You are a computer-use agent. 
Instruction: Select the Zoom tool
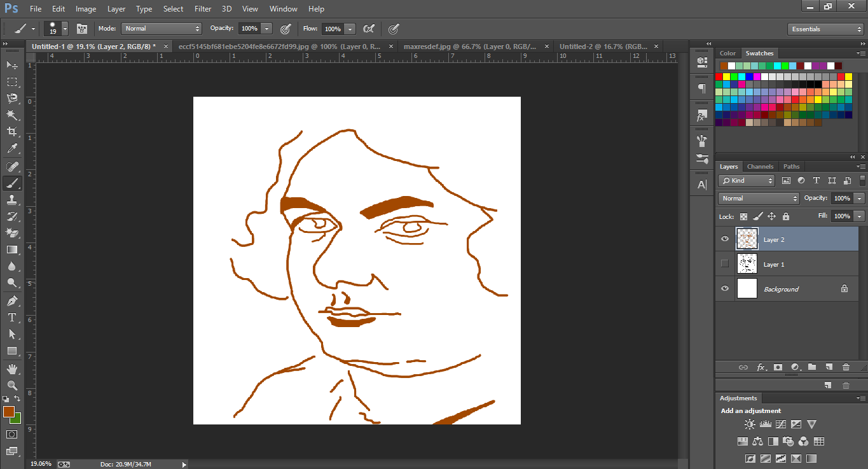12,385
